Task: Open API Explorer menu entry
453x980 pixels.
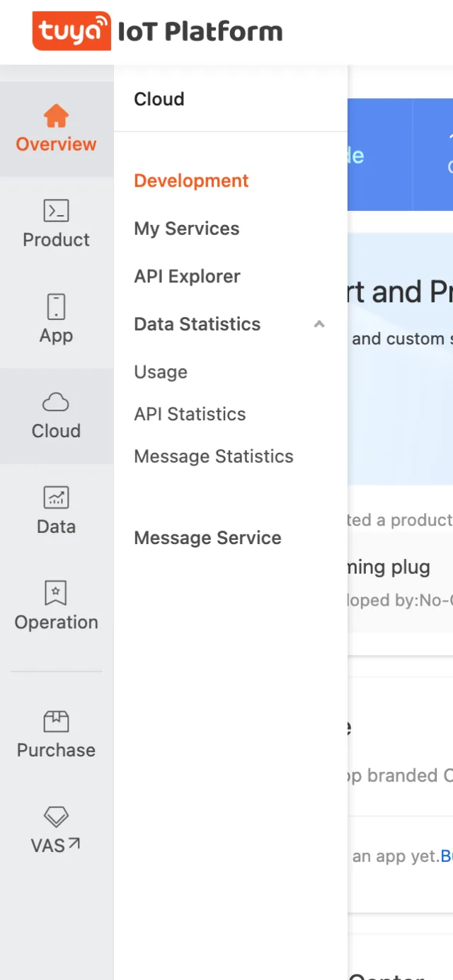Action: (188, 277)
